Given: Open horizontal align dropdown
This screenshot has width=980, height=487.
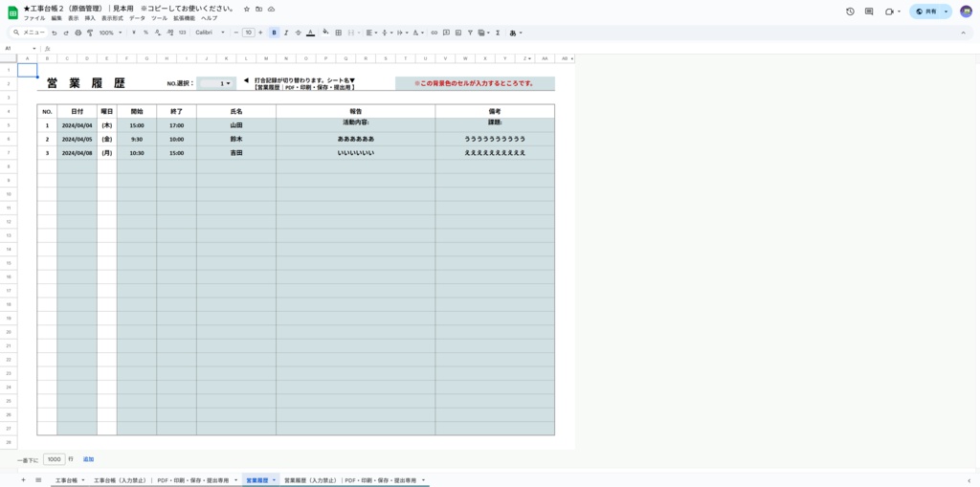Looking at the screenshot, I should coord(370,33).
